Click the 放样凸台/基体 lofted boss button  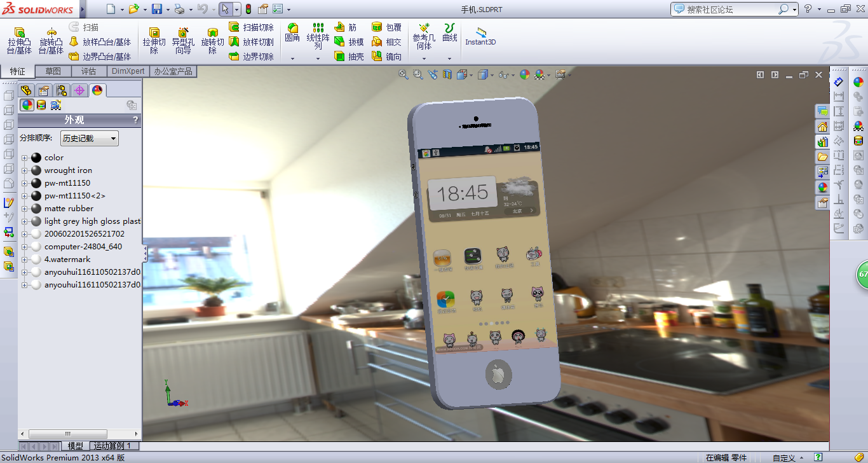(100, 42)
